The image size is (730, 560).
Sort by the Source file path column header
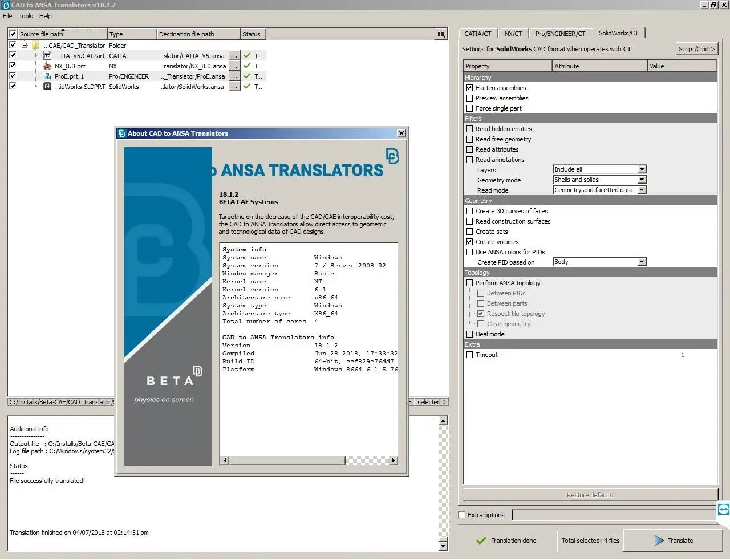[62, 34]
